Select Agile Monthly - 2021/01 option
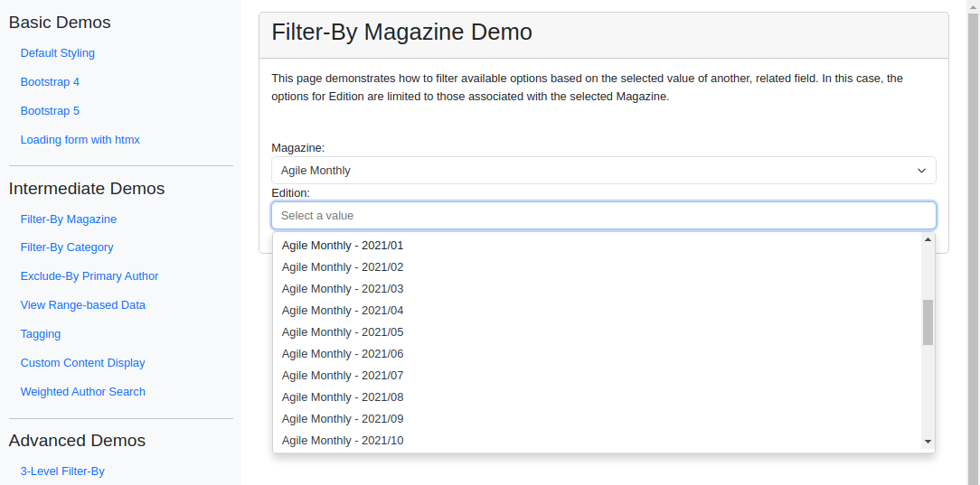Image resolution: width=980 pixels, height=485 pixels. click(598, 246)
